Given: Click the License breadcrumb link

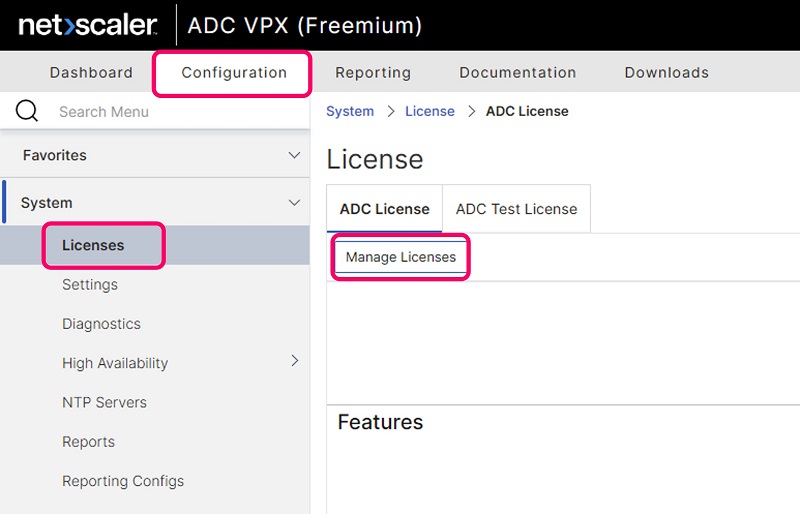Looking at the screenshot, I should pyautogui.click(x=430, y=111).
